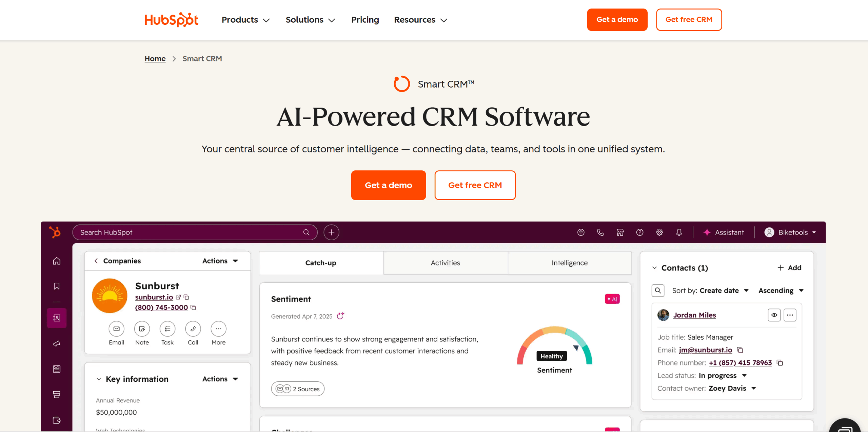The image size is (868, 432).
Task: Open the Home breadcrumb link
Action: 155,59
